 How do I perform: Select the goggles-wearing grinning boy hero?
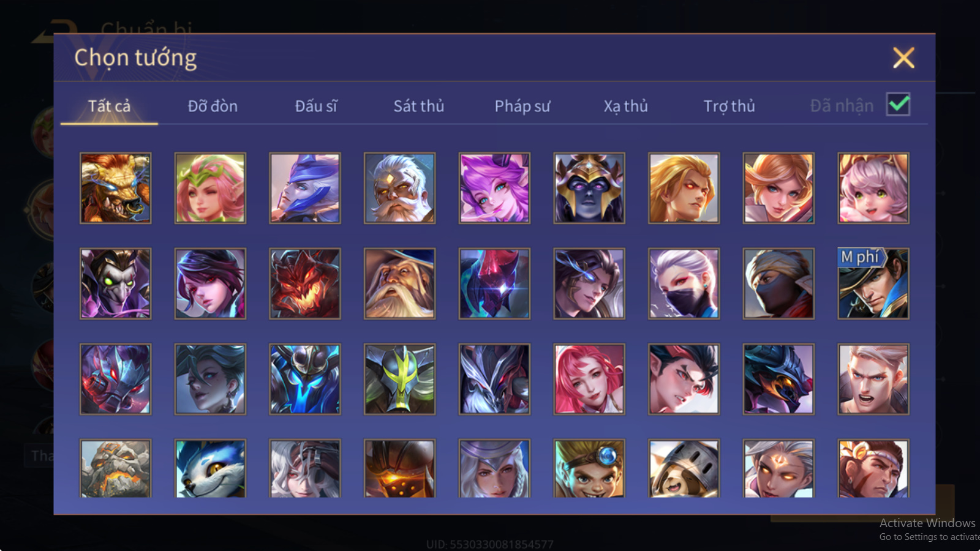coord(589,468)
